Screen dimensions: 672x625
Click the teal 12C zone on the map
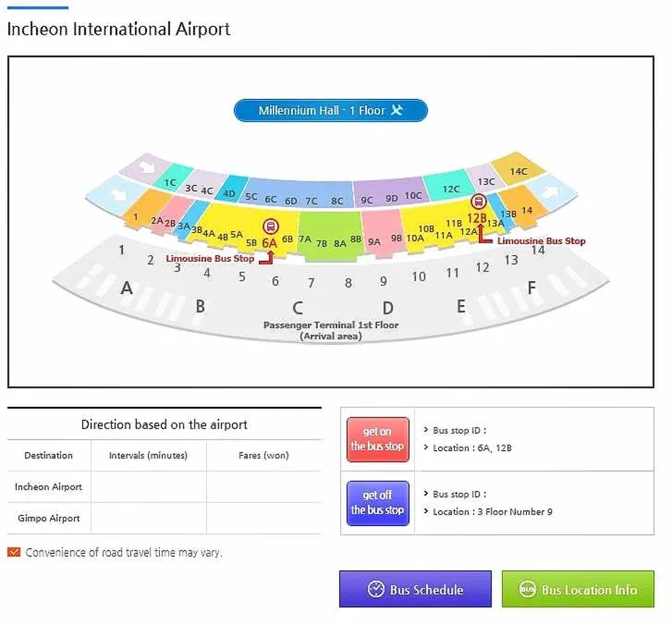pyautogui.click(x=451, y=189)
